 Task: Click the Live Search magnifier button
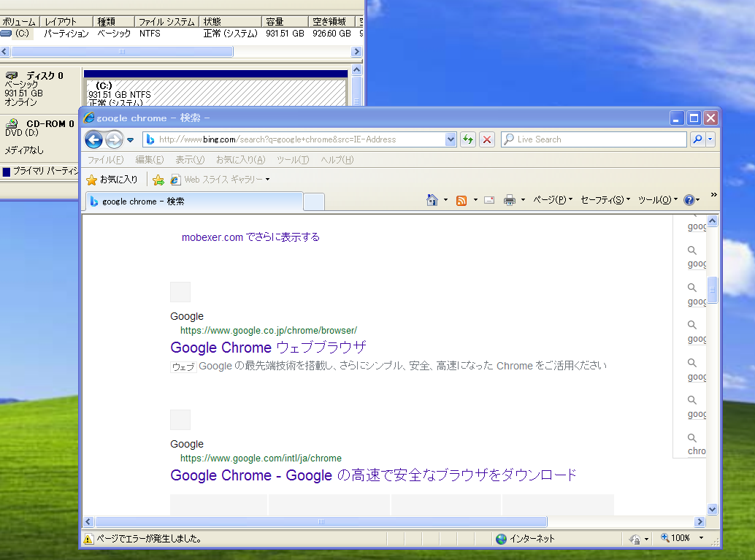[x=697, y=139]
